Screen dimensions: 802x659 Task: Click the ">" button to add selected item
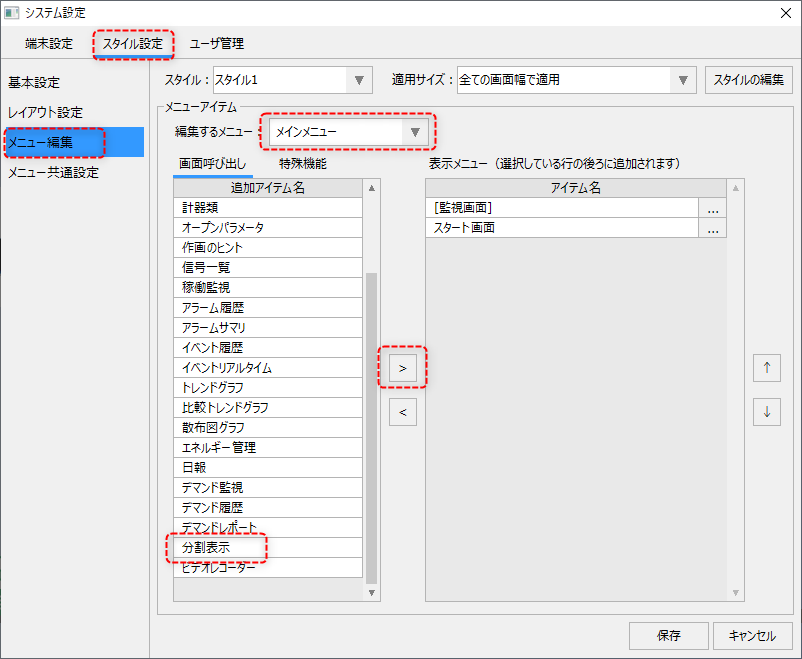(x=403, y=368)
